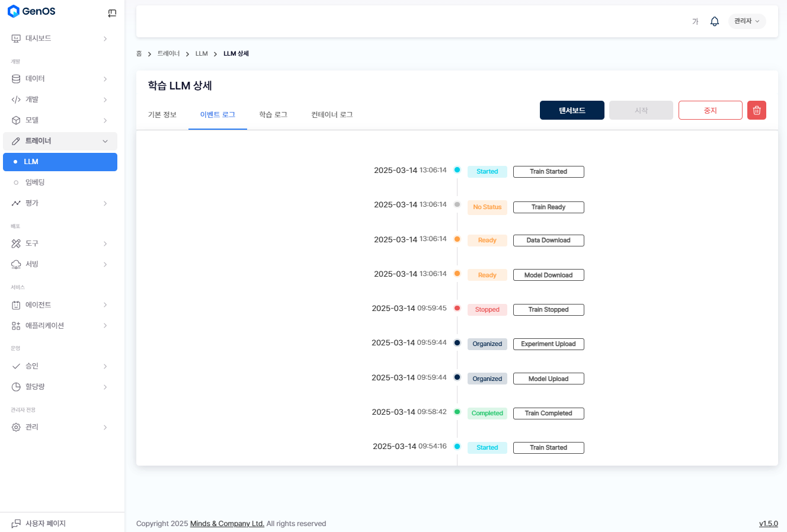Open 사용자 페이지 at sidebar bottom
This screenshot has width=787, height=532.
coord(39,523)
